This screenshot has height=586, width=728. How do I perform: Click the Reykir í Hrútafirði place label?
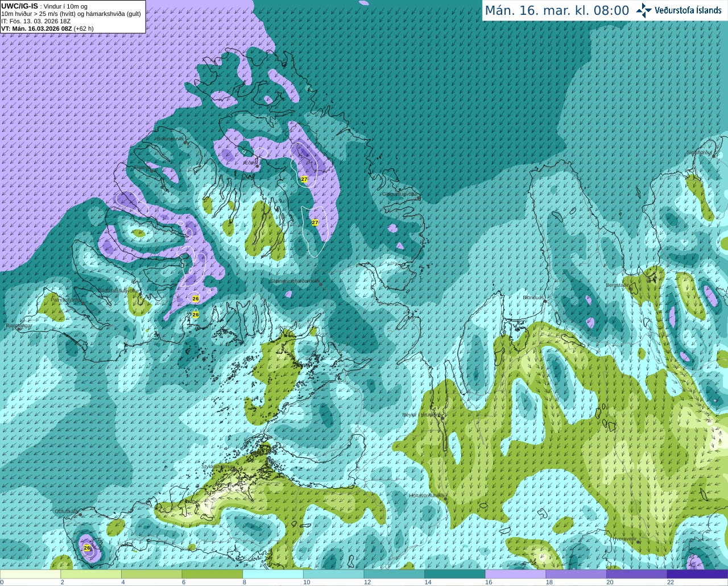pos(421,415)
